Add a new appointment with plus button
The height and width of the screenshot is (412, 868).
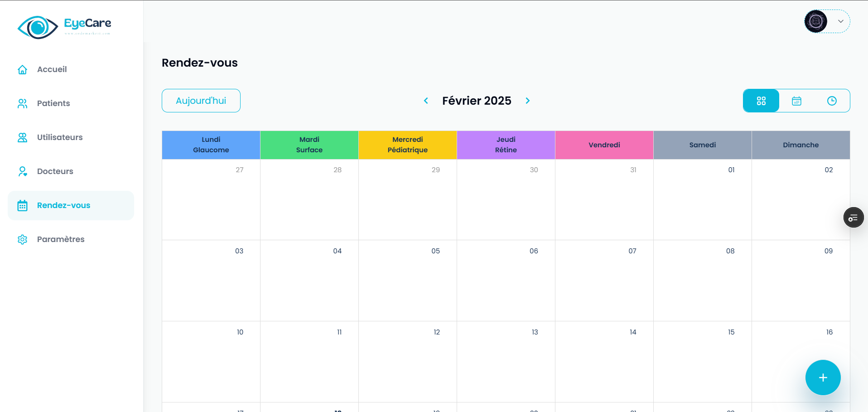tap(823, 378)
